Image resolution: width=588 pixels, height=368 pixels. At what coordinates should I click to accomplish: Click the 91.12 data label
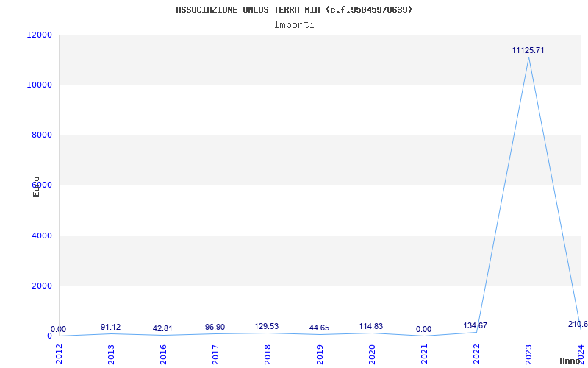pos(111,327)
